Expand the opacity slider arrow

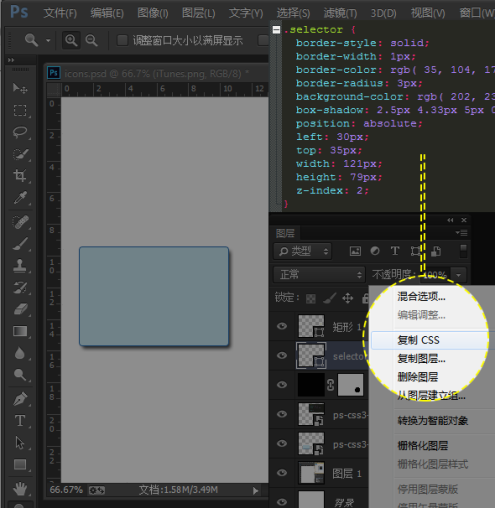tap(459, 275)
